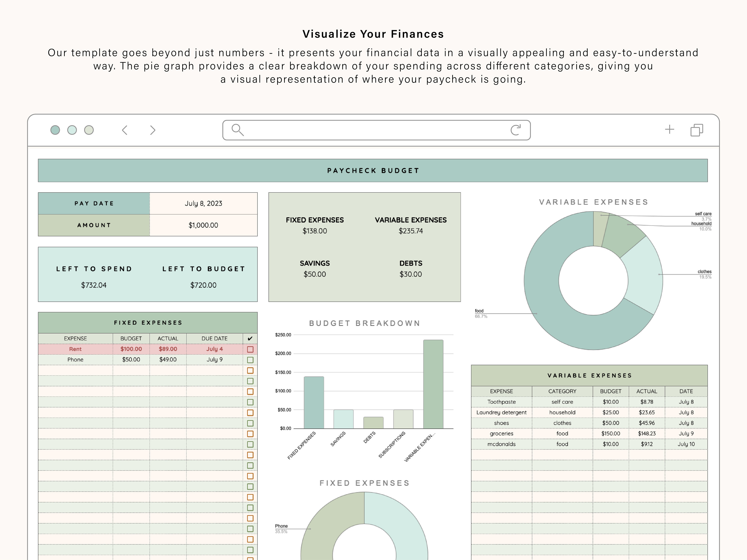Click the mcdonalds date July 10 cell

(686, 444)
